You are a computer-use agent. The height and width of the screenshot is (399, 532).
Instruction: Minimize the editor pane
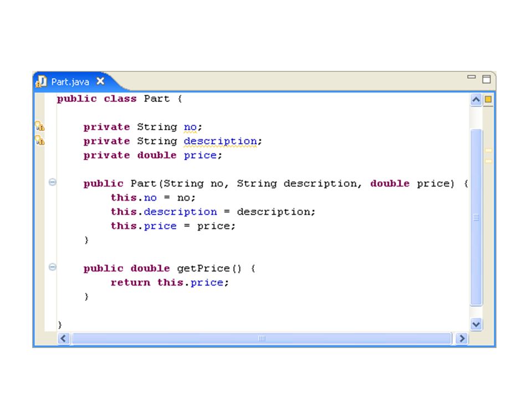(471, 77)
